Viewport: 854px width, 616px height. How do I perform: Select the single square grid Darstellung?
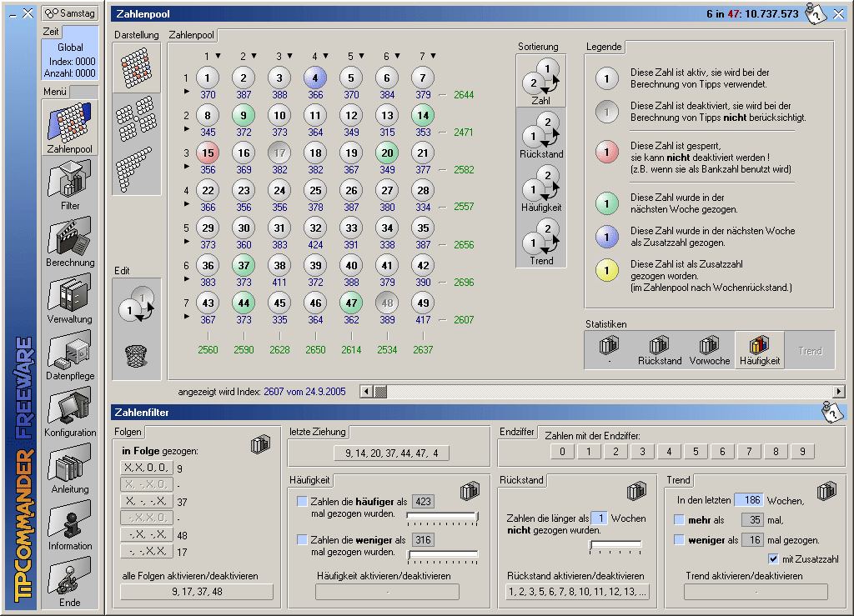(136, 68)
